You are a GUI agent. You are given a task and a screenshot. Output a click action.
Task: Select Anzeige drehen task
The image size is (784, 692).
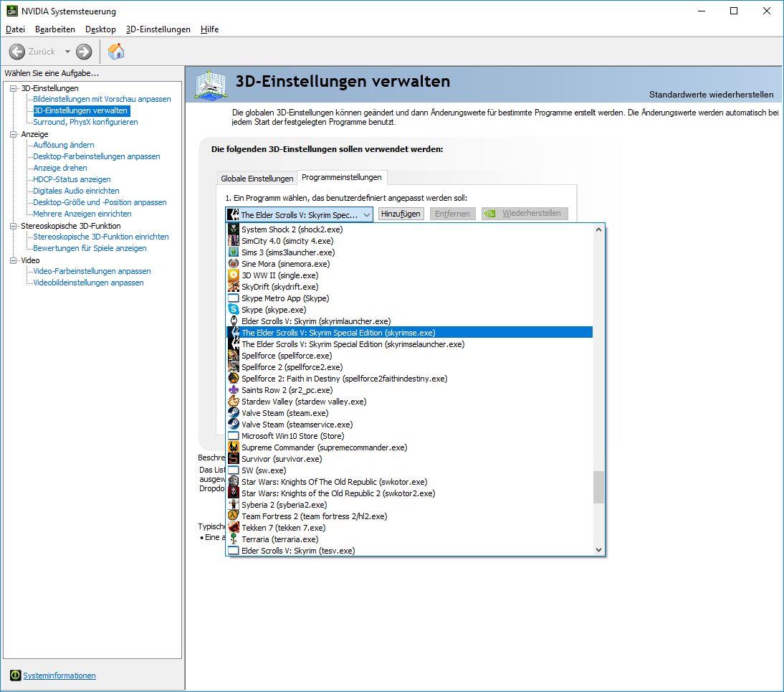(60, 168)
